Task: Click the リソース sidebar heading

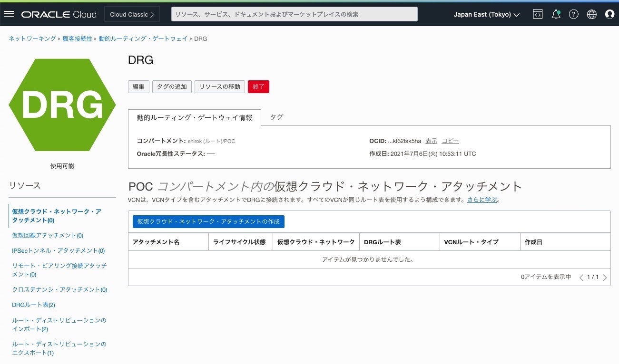Action: (25, 185)
